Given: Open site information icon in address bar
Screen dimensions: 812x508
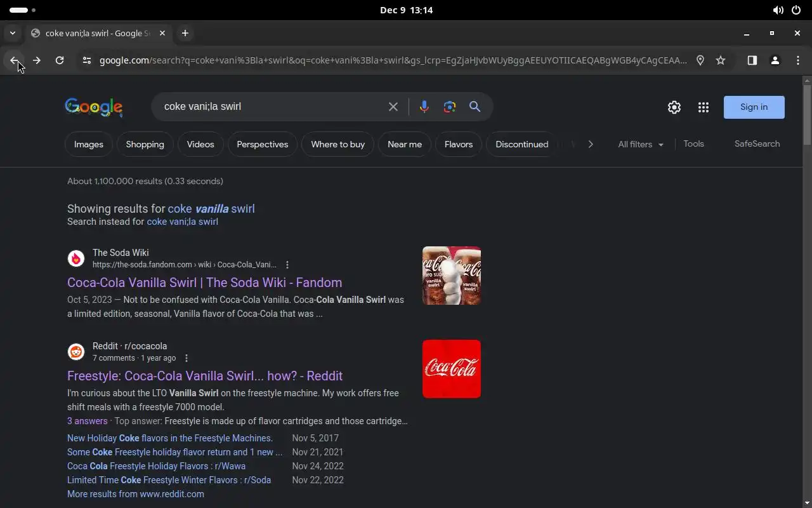Looking at the screenshot, I should click(x=87, y=60).
